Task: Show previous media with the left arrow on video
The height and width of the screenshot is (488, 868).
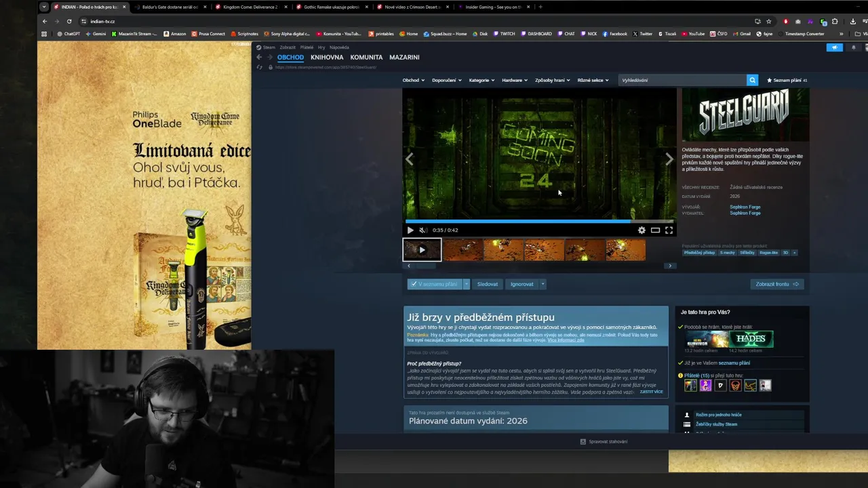Action: [x=409, y=159]
